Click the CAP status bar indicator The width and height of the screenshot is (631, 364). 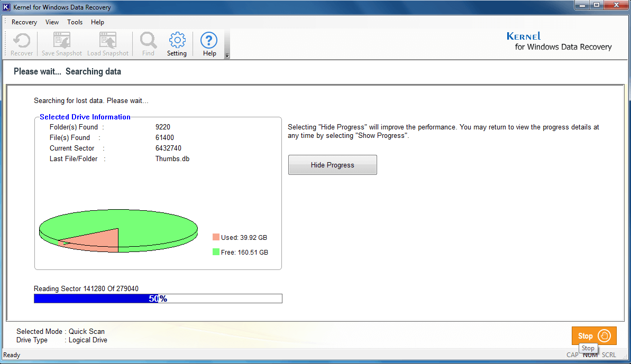572,355
